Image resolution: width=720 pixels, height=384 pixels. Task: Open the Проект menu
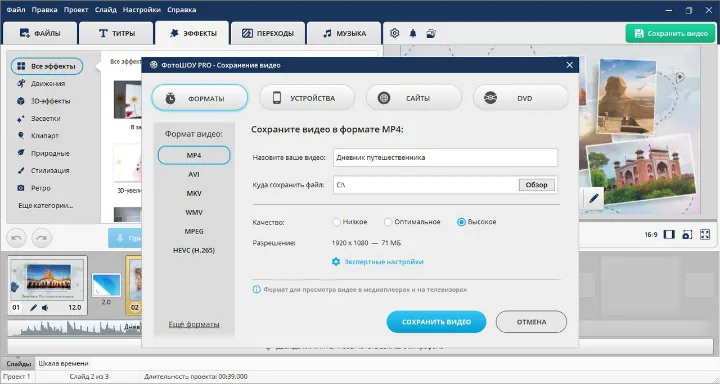click(x=76, y=10)
